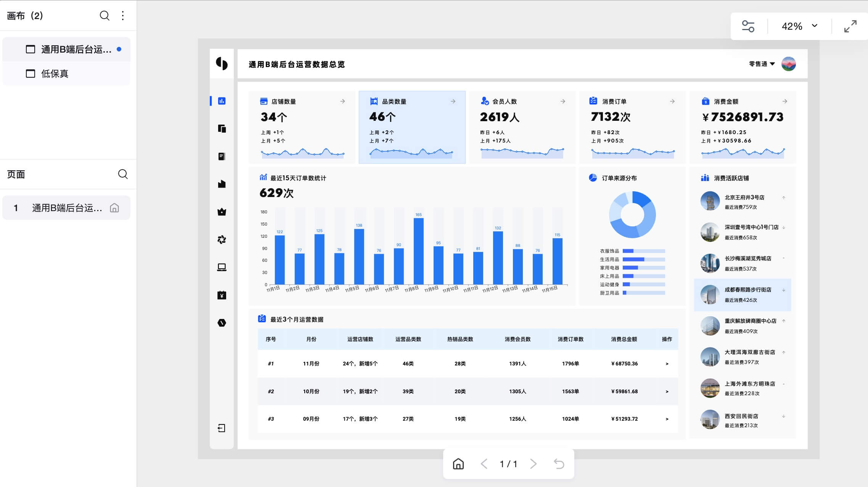Select the 低保真 canvas
868x487 pixels.
55,74
